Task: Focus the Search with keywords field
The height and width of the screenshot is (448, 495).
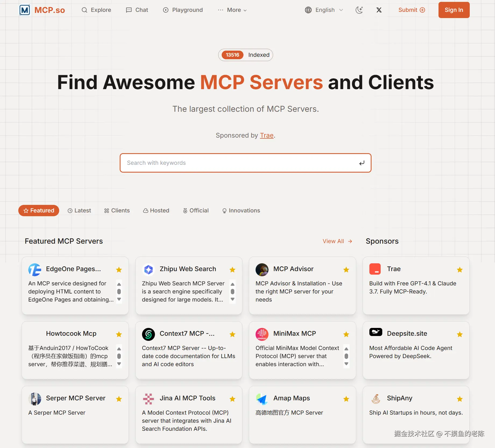Action: pyautogui.click(x=246, y=163)
